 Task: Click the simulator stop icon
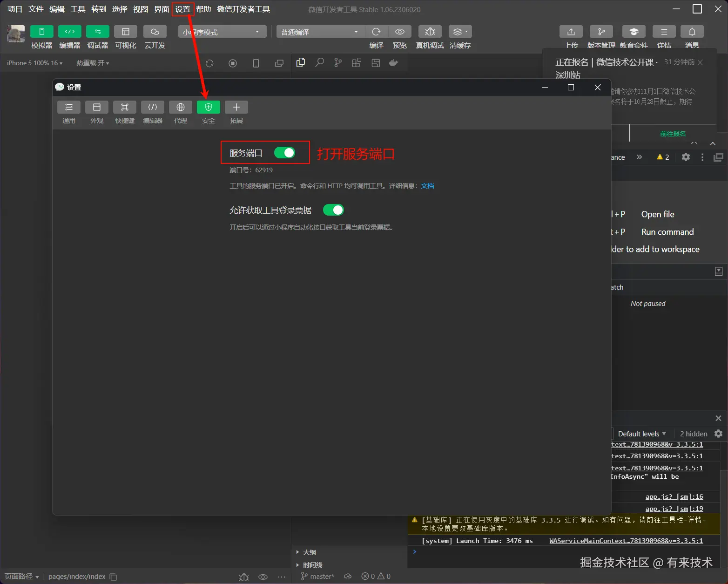point(233,63)
